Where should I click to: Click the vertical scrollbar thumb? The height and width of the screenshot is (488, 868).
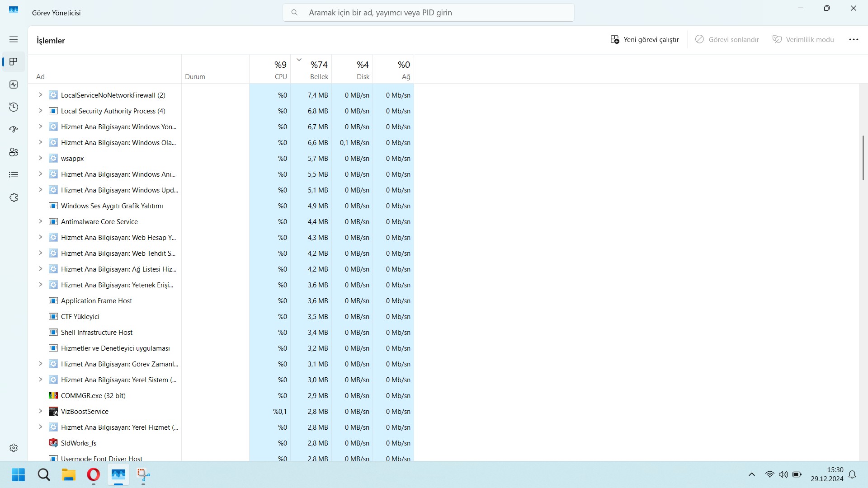tap(863, 158)
